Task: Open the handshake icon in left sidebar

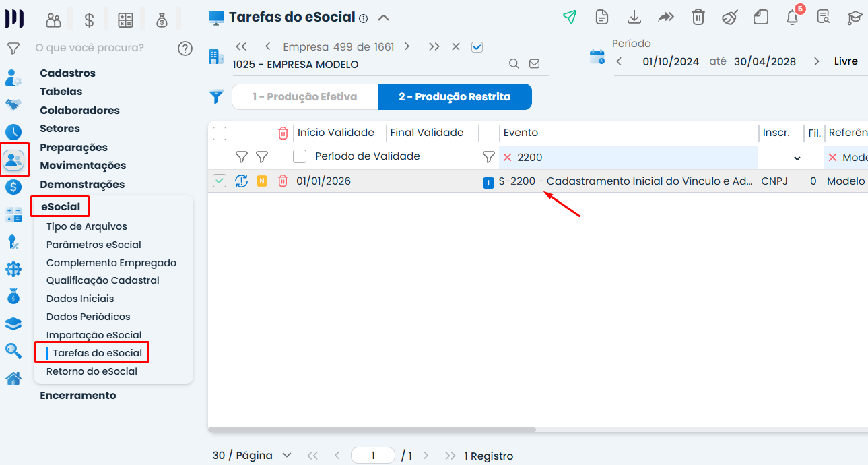Action: [13, 104]
